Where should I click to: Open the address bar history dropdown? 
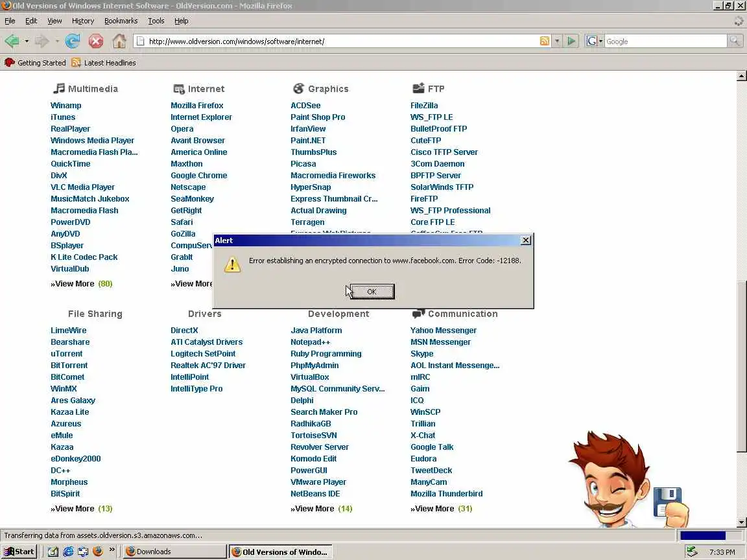tap(557, 41)
